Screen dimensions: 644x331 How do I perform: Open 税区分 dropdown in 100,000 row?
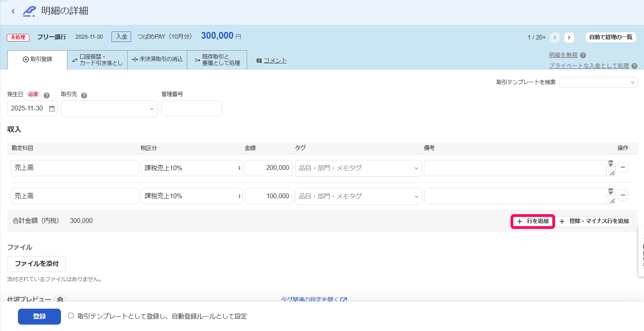[191, 196]
